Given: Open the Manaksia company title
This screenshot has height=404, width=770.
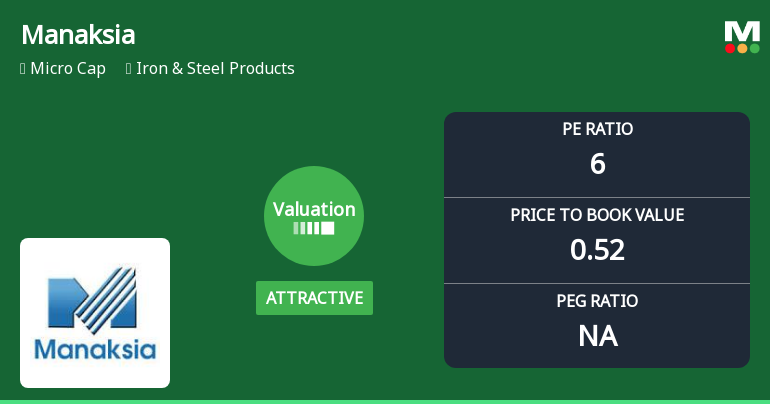Looking at the screenshot, I should click(x=78, y=34).
